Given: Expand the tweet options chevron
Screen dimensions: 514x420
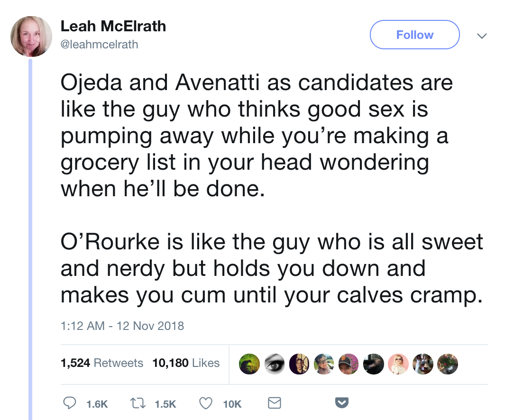Looking at the screenshot, I should tap(482, 36).
